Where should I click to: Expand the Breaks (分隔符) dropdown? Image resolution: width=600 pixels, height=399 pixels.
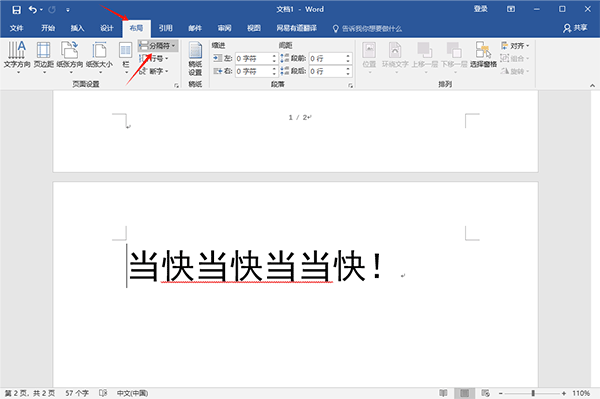[158, 46]
